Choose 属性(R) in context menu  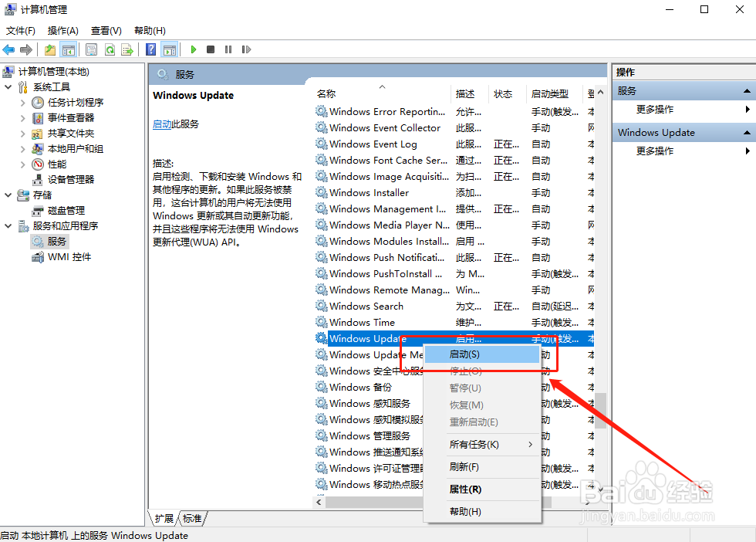[482, 489]
